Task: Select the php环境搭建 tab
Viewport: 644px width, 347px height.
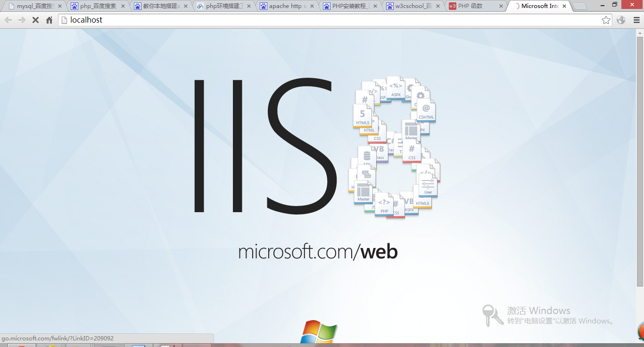Action: (224, 6)
